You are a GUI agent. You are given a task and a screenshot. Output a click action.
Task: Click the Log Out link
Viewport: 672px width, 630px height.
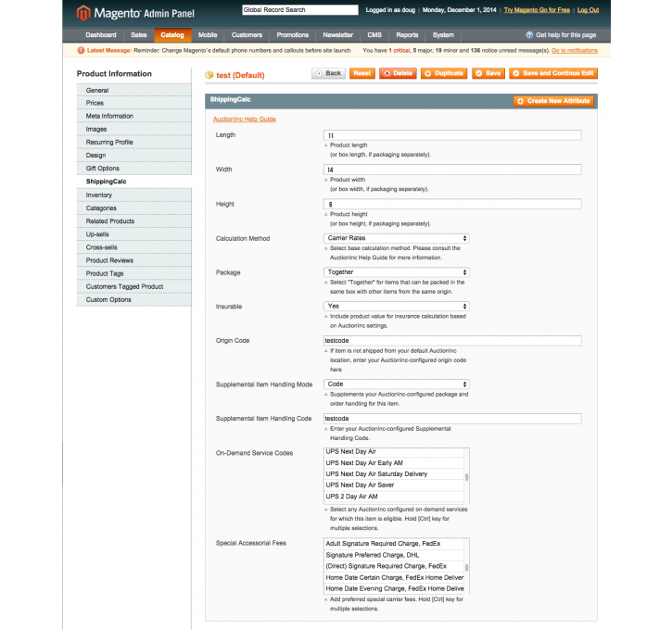point(588,10)
